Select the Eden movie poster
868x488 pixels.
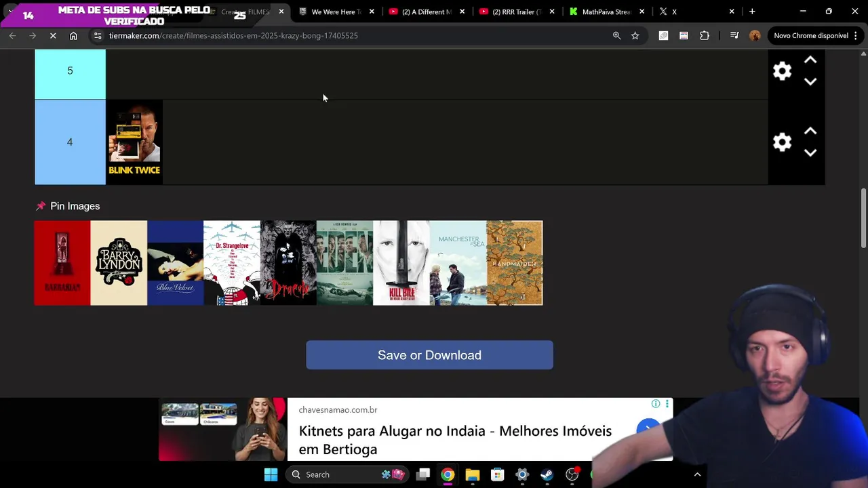[344, 263]
